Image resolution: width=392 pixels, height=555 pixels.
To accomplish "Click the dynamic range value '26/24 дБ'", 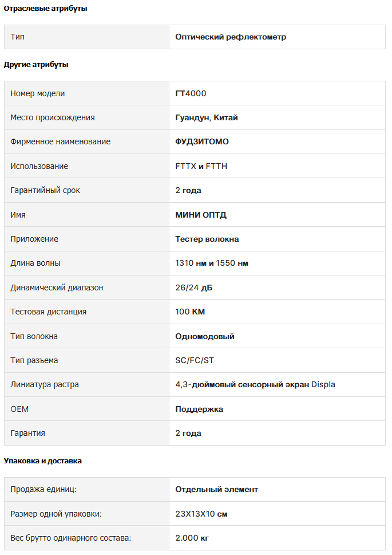I will 193,288.
